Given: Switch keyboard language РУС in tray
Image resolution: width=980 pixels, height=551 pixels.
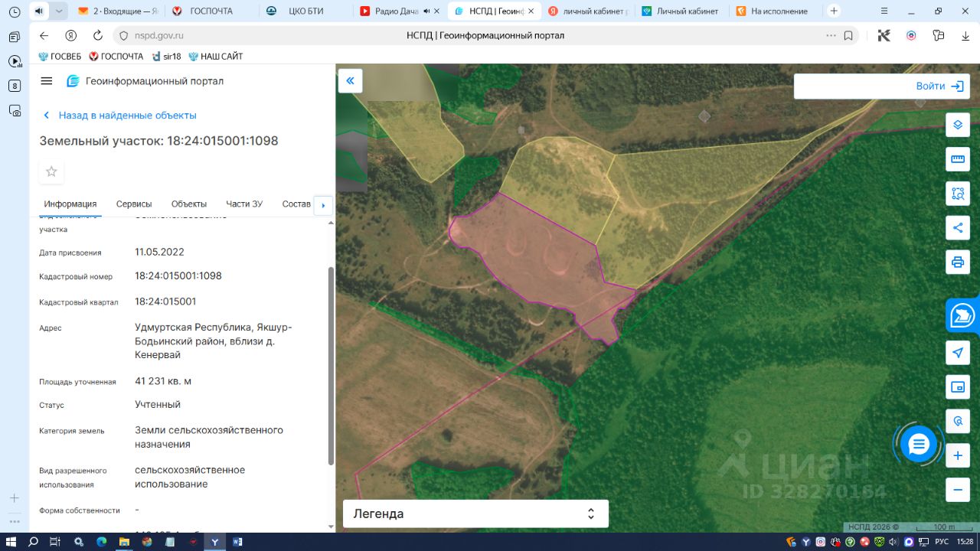Looking at the screenshot, I should click(941, 542).
